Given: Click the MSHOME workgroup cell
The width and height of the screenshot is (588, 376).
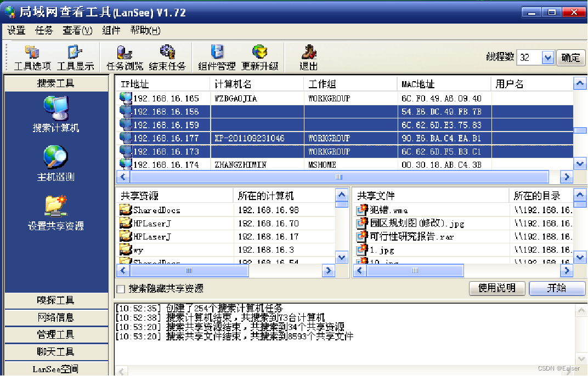Looking at the screenshot, I should pyautogui.click(x=322, y=164).
